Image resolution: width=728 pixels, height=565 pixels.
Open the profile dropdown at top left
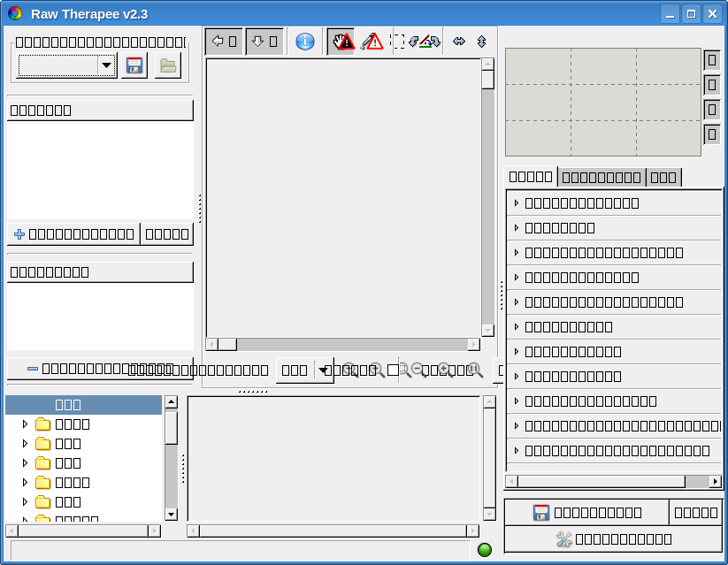tap(106, 65)
